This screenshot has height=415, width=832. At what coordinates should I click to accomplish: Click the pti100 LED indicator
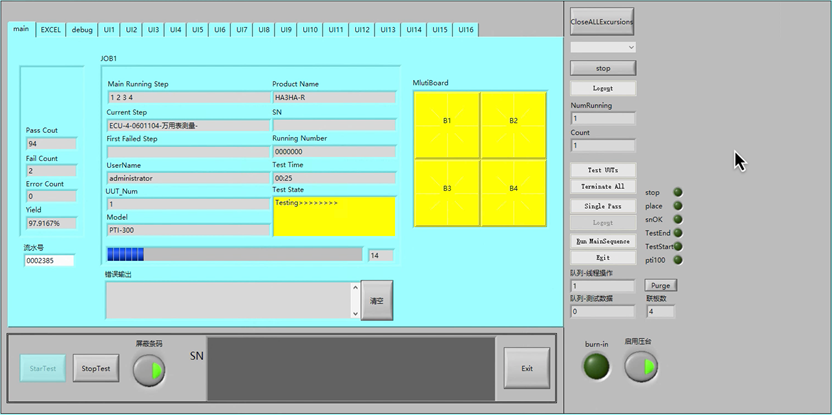click(x=678, y=260)
